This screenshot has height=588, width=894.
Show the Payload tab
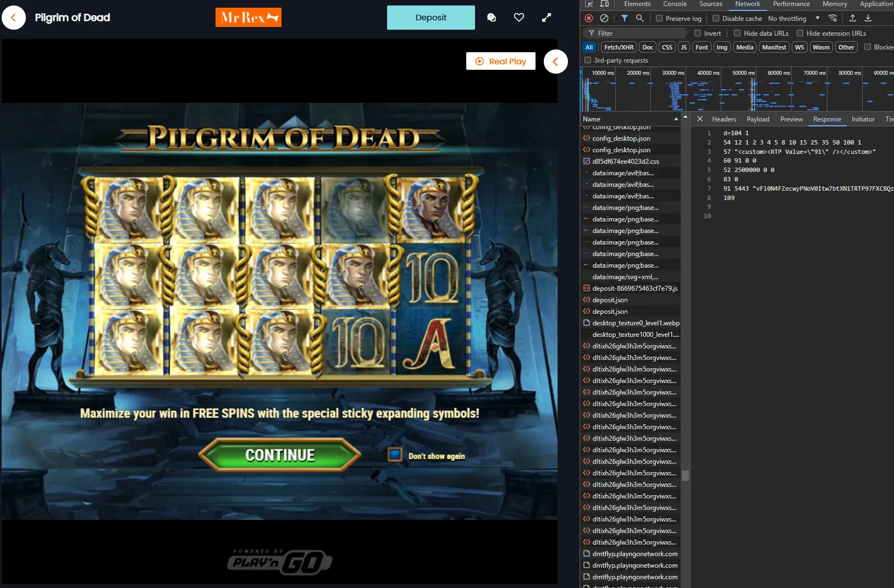(758, 119)
